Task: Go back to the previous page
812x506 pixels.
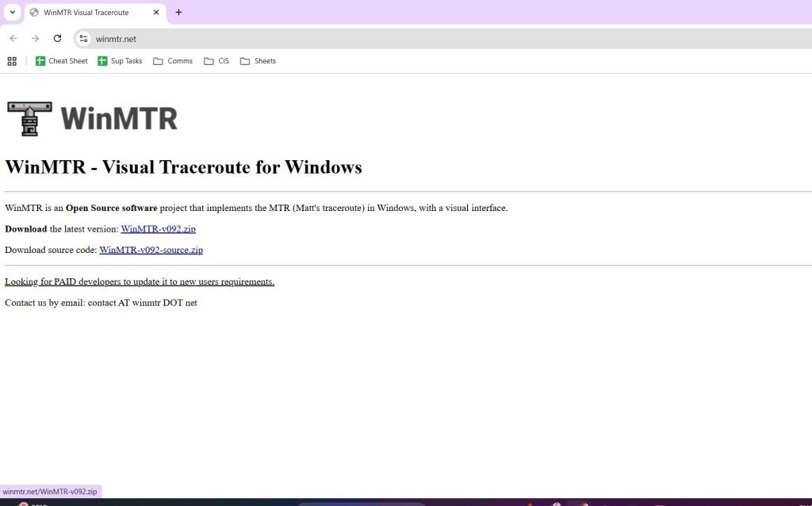Action: point(13,39)
